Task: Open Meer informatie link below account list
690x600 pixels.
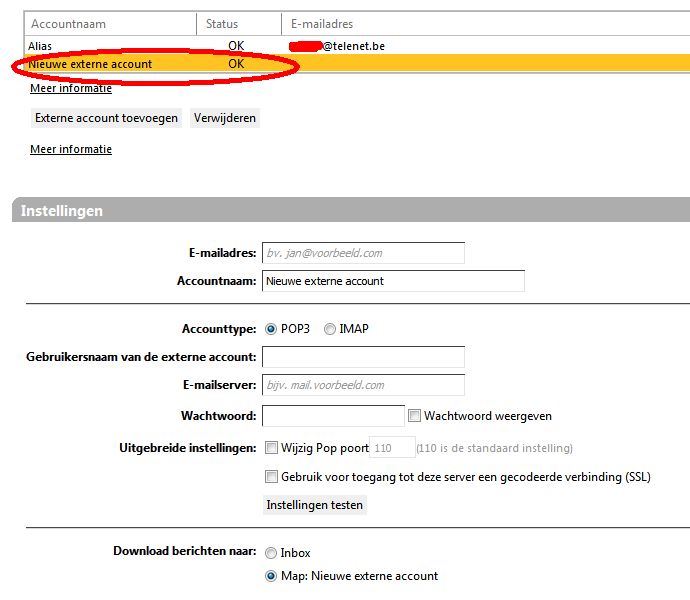Action: pyautogui.click(x=71, y=88)
